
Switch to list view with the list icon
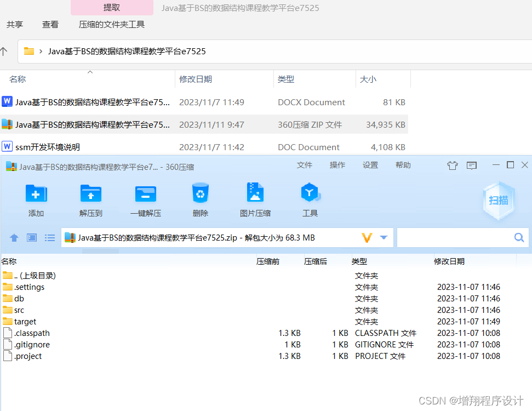tap(50, 237)
